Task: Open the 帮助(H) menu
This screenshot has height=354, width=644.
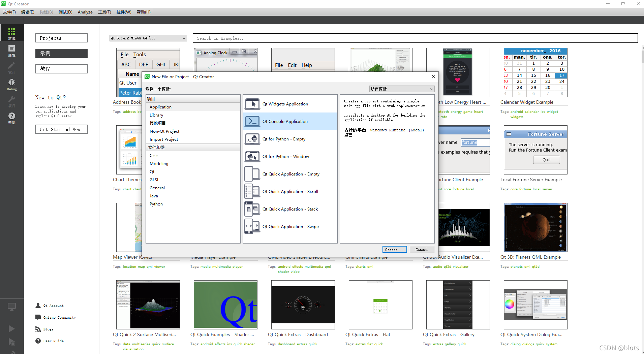Action: pos(144,12)
